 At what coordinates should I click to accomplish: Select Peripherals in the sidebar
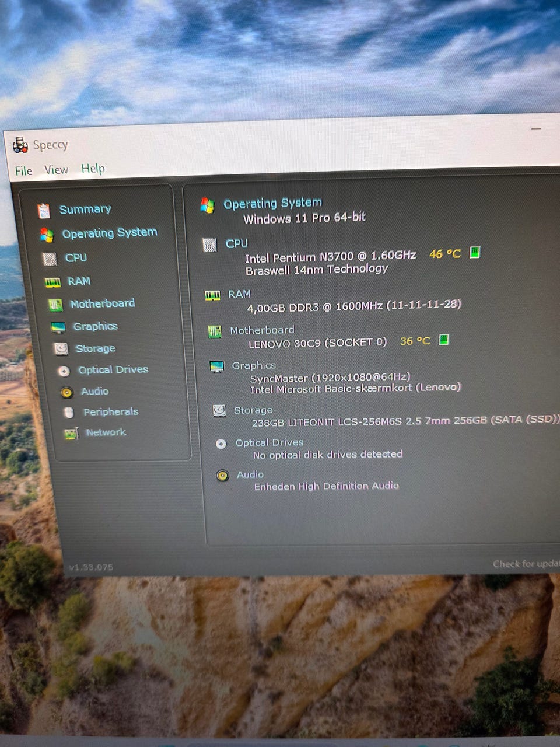tap(111, 411)
